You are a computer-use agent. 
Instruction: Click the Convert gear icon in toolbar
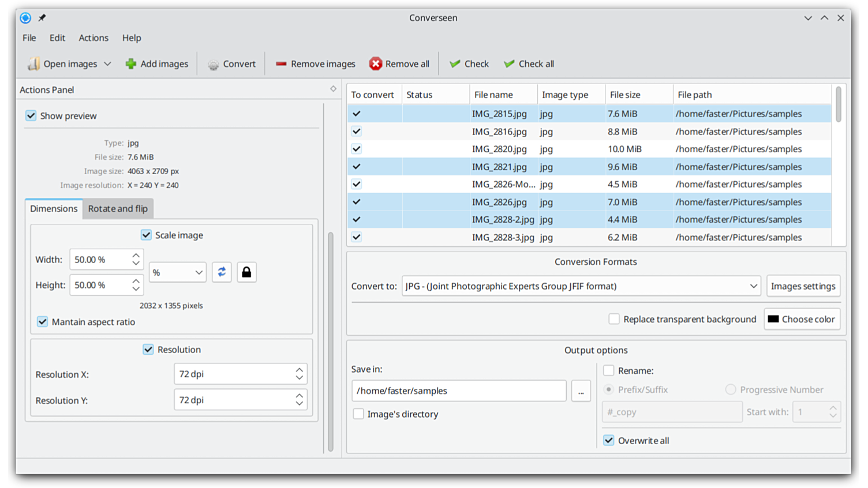point(214,65)
